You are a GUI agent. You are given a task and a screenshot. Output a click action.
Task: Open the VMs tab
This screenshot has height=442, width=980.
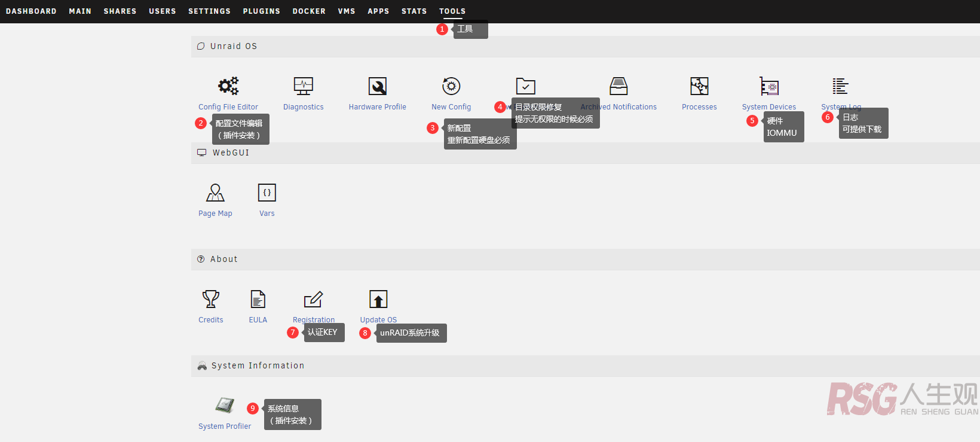pos(347,11)
